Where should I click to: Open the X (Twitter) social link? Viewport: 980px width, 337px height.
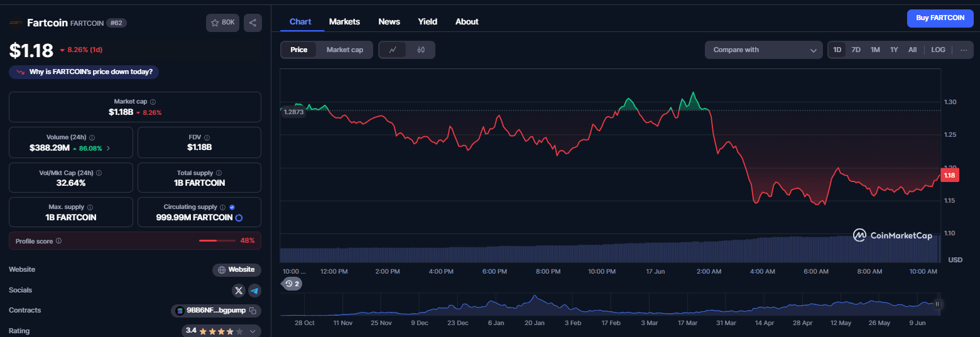click(238, 291)
